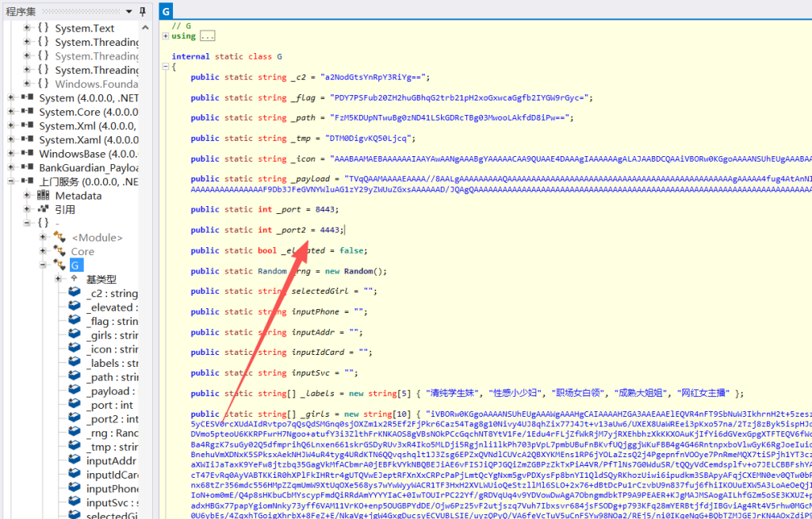Viewport: 812px width, 519px height.
Task: Select System.Xaml assembly in tree
Action: 89,139
